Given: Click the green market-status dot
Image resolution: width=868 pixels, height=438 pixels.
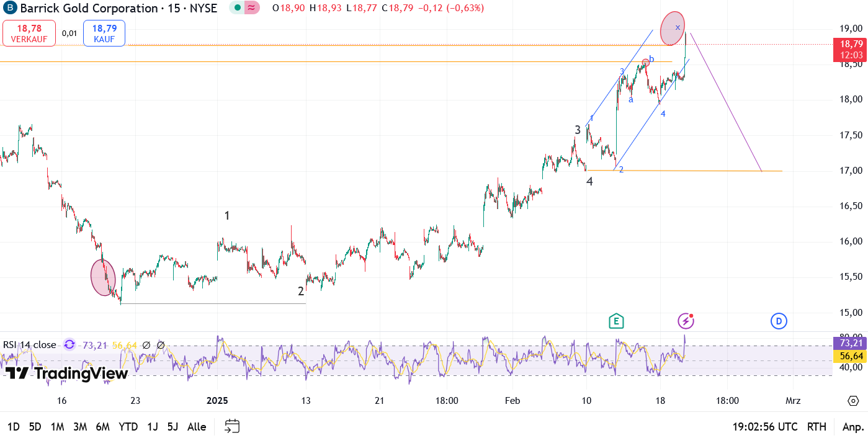Looking at the screenshot, I should 238,8.
